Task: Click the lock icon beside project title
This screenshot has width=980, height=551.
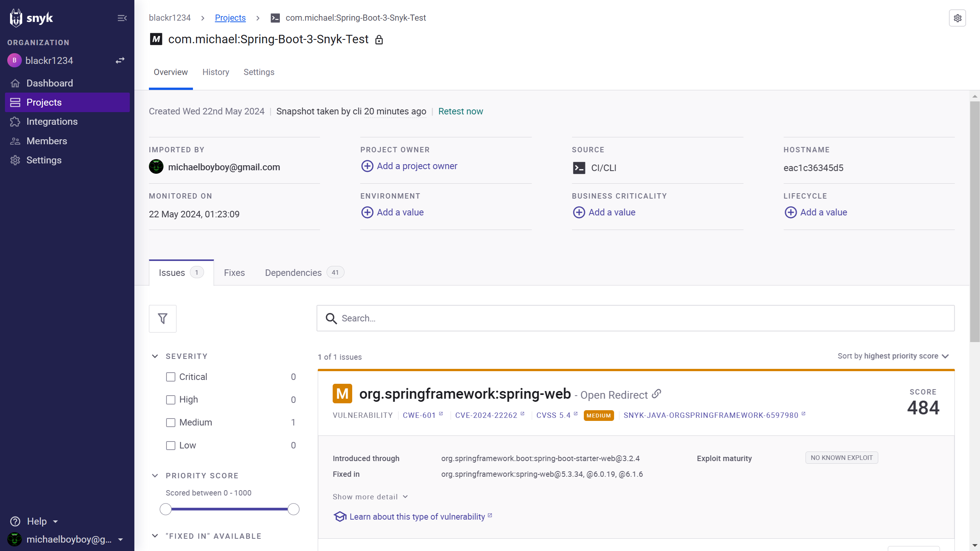Action: [x=379, y=40]
